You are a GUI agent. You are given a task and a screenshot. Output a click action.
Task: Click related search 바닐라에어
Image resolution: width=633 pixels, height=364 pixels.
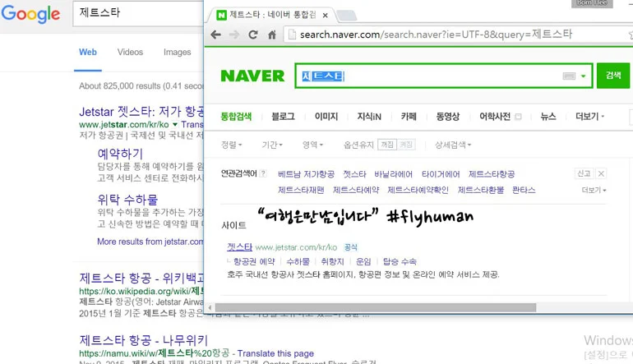(x=393, y=174)
